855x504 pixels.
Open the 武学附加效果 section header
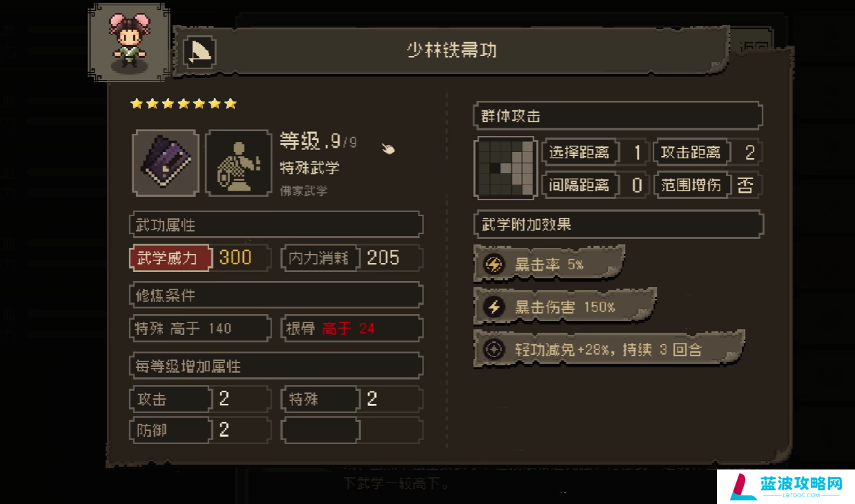click(x=618, y=224)
